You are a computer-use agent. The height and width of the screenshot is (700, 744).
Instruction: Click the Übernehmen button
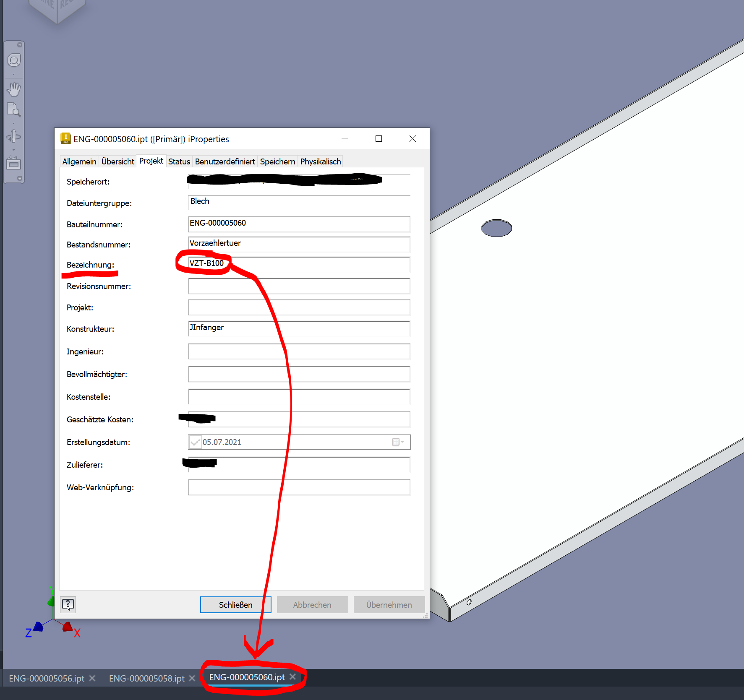389,605
